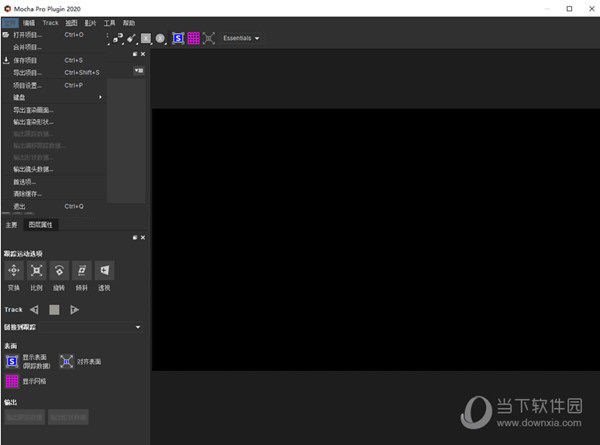Expand the 键盘 submenu arrow
The height and width of the screenshot is (445, 600).
100,97
